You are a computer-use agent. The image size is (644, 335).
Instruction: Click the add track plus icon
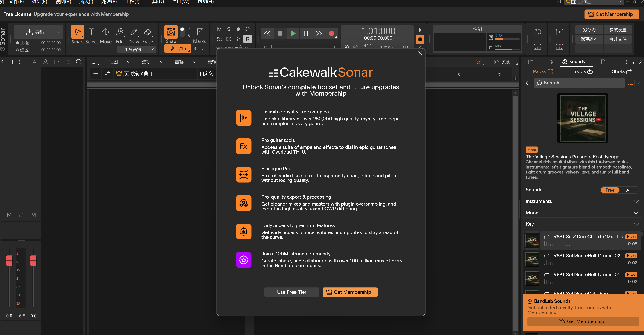pyautogui.click(x=96, y=73)
